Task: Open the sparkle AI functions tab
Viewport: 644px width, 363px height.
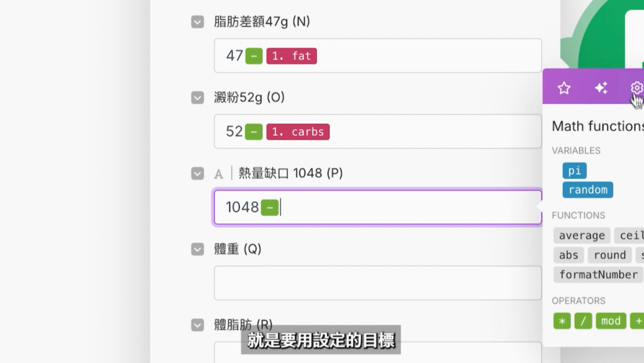Action: click(x=601, y=88)
